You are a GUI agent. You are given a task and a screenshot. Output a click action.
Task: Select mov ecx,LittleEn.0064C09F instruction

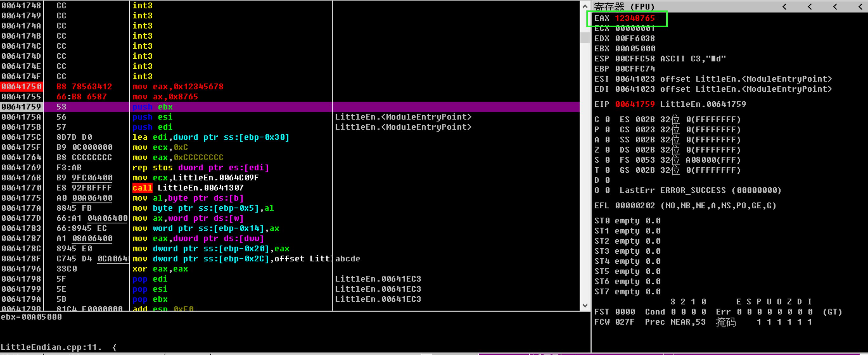[195, 177]
